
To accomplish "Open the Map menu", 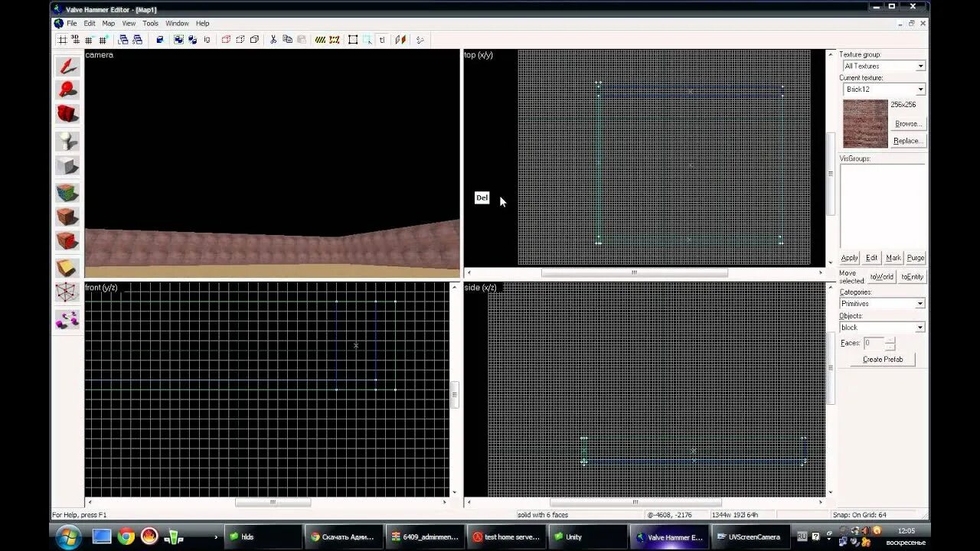I will pyautogui.click(x=109, y=23).
